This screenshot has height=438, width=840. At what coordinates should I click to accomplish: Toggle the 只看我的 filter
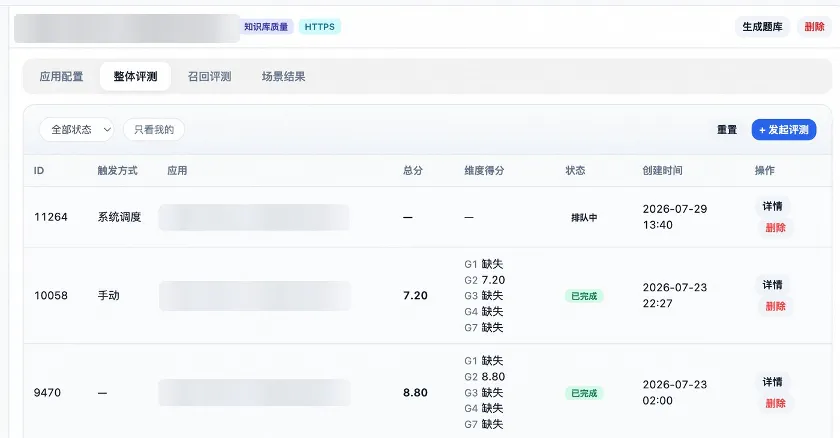[154, 130]
